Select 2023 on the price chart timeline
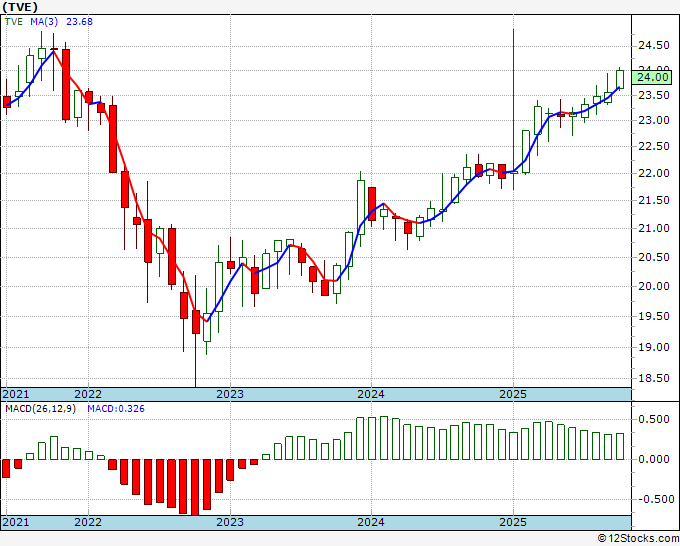 230,394
